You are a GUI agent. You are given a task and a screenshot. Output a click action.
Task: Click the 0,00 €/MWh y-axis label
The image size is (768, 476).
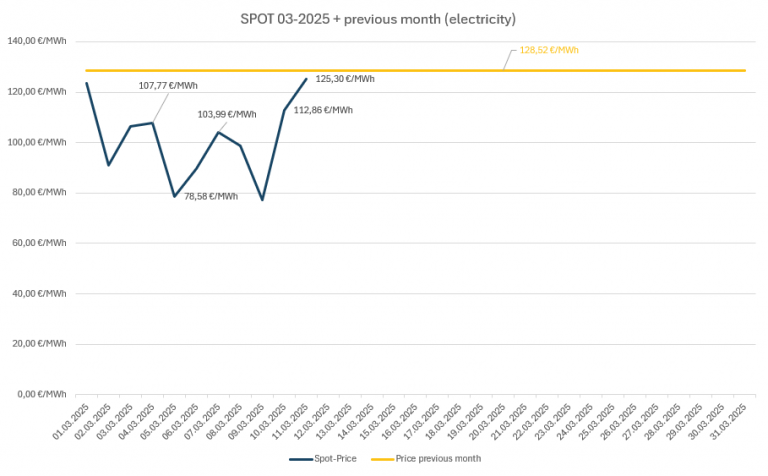point(41,393)
